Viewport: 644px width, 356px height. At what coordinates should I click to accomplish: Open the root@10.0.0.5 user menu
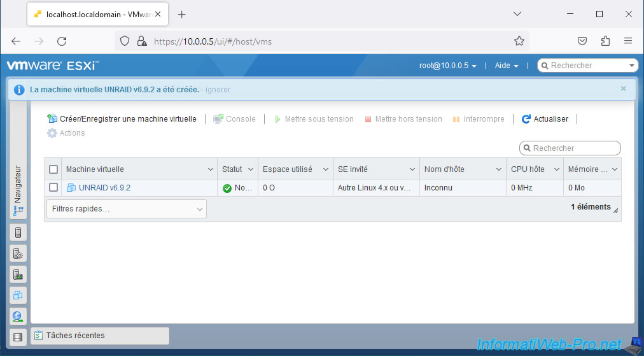pos(447,66)
